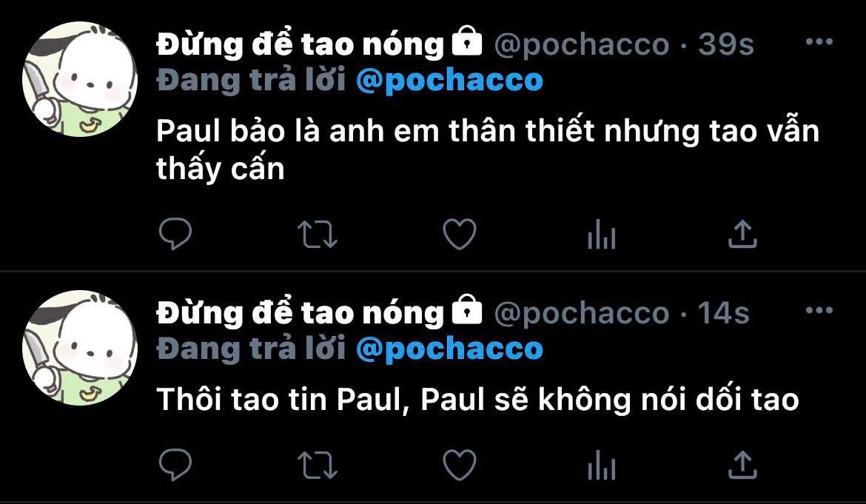The height and width of the screenshot is (504, 866).
Task: Open more options for the 14s tweet
Action: pyautogui.click(x=819, y=310)
